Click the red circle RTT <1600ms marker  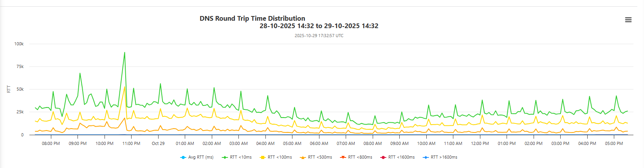(x=383, y=157)
